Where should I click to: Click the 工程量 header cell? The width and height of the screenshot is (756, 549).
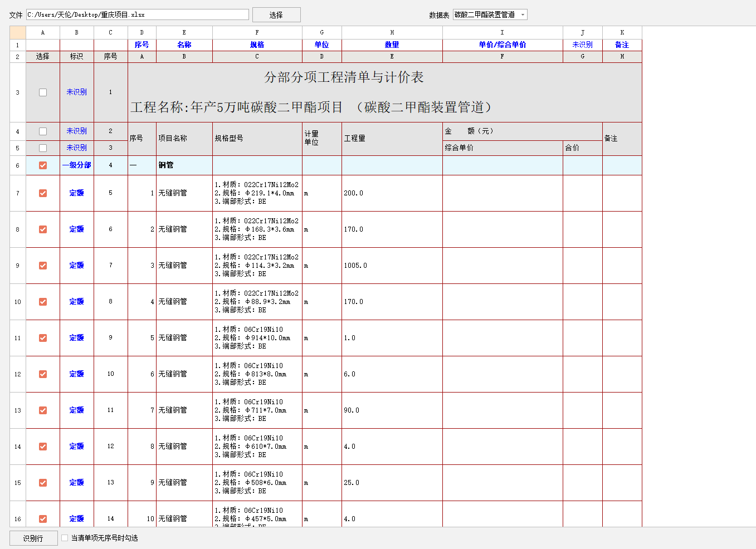click(x=392, y=139)
